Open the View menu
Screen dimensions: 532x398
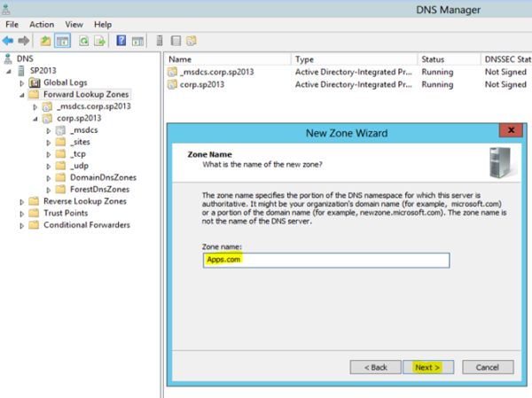pos(74,25)
